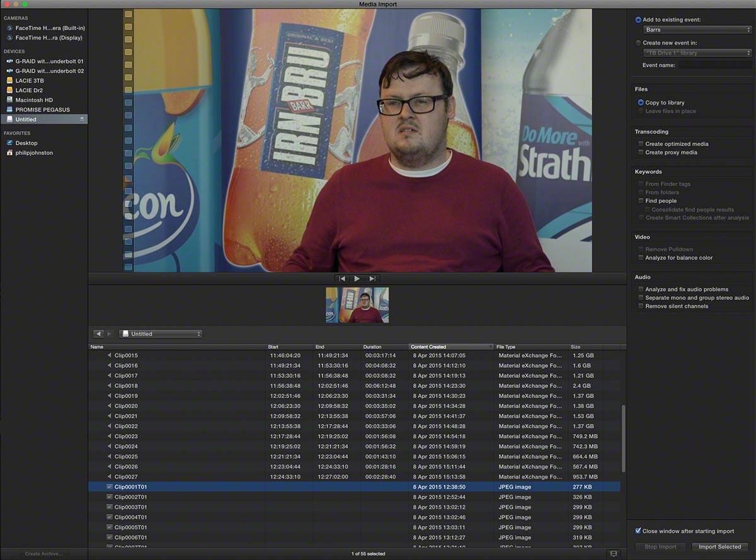Expand Clip0016 disclosure triangle
756x560 pixels.
click(109, 365)
